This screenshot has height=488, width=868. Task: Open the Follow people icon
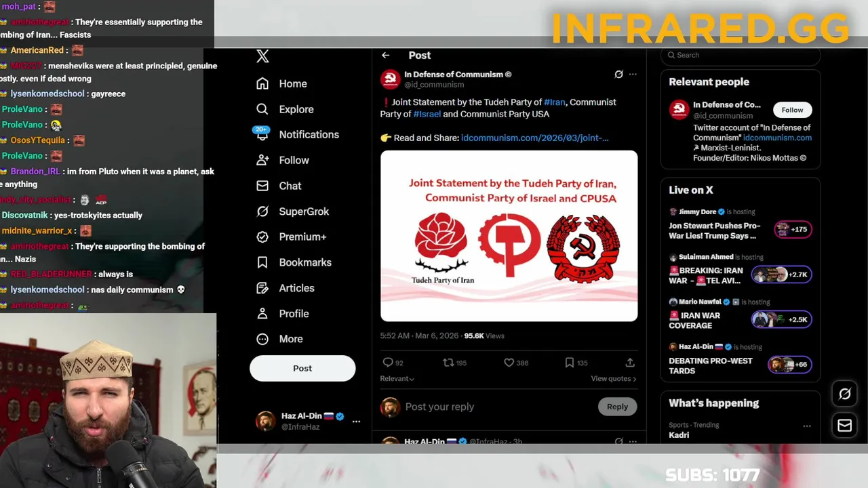pyautogui.click(x=262, y=160)
